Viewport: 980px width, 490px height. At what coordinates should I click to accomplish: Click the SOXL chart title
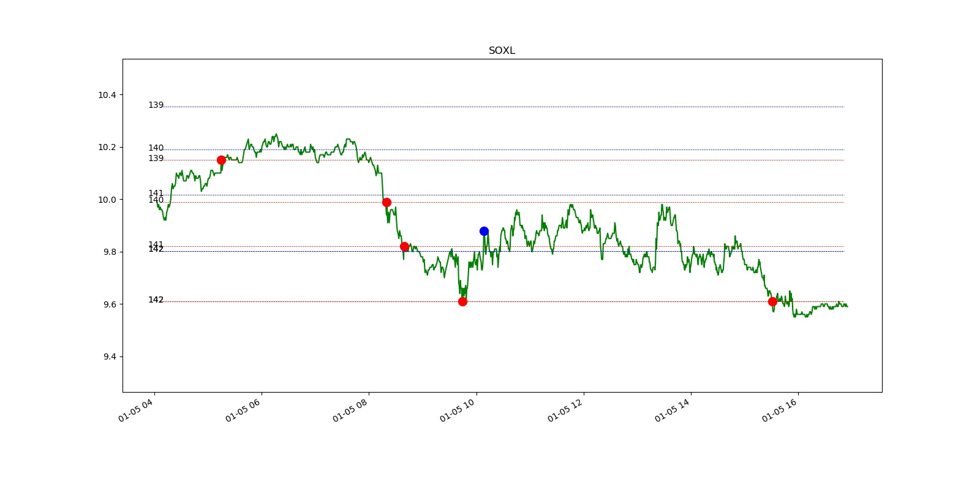(x=502, y=51)
